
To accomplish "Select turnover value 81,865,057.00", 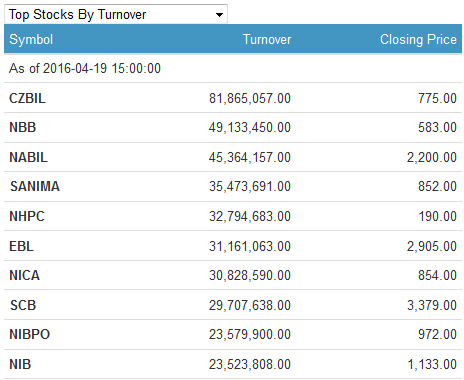I will [250, 98].
